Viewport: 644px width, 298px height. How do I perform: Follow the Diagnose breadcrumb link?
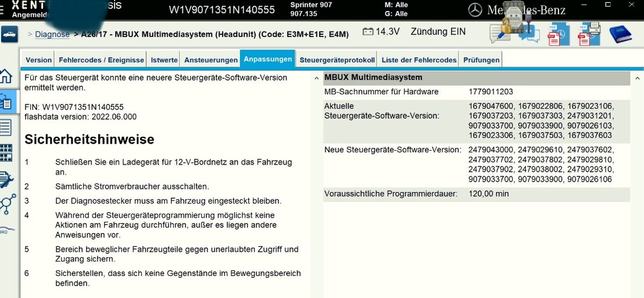tap(52, 34)
